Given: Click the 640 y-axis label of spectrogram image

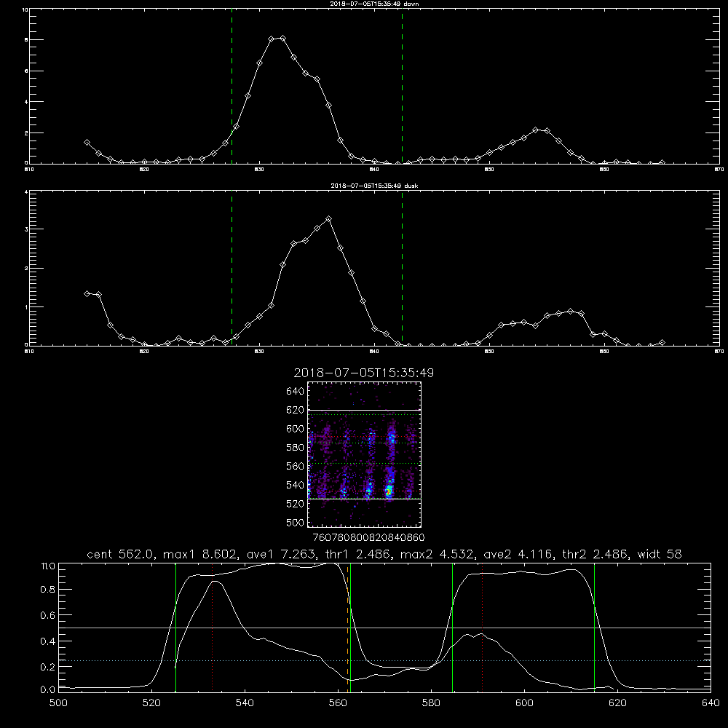Looking at the screenshot, I should point(296,391).
